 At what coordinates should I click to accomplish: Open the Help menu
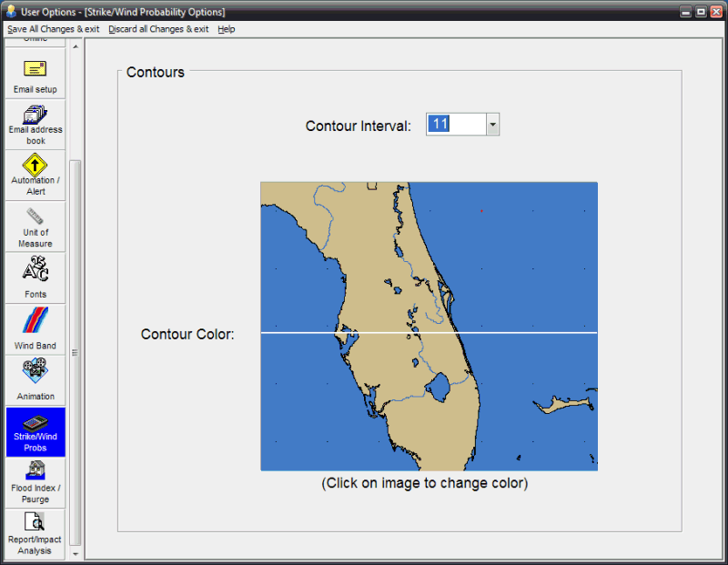tap(227, 29)
